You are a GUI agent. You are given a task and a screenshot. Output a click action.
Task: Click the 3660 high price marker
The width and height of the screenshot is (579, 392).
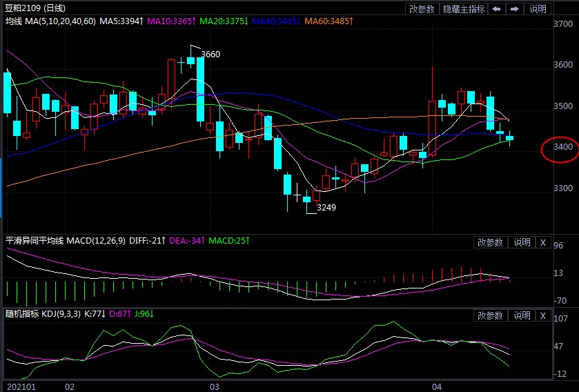pos(210,54)
